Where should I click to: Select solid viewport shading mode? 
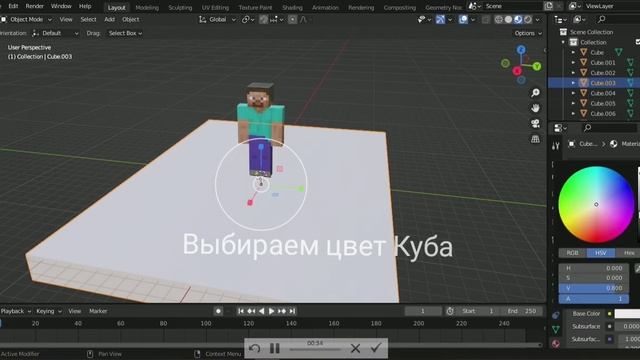pyautogui.click(x=508, y=19)
